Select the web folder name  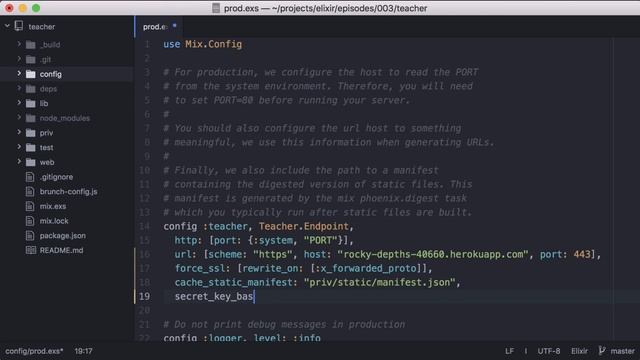point(47,162)
